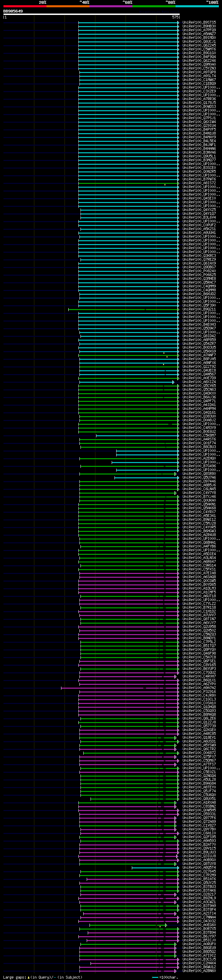Click the green ~80% identity legend segment
The width and height of the screenshot is (222, 980).
(x=154, y=6)
